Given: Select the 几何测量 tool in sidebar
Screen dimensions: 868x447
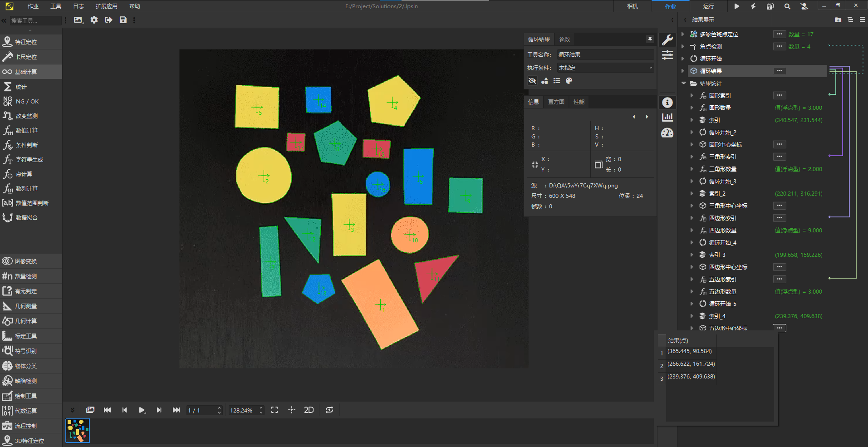Looking at the screenshot, I should pos(26,306).
